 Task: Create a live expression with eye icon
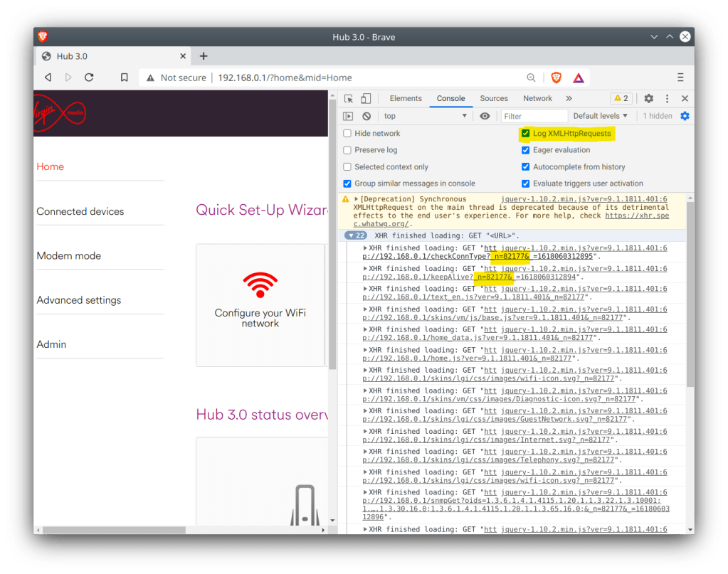[485, 116]
